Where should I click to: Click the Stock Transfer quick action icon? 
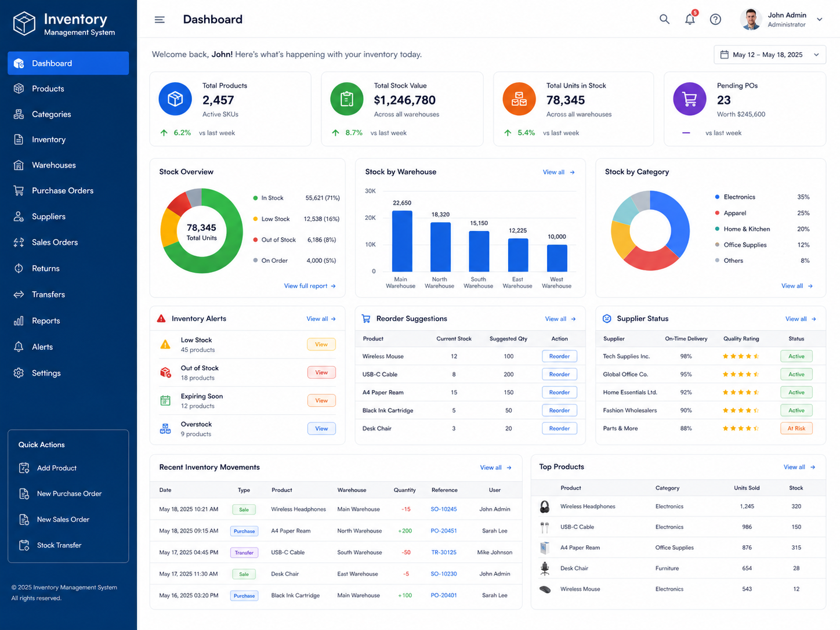point(24,545)
